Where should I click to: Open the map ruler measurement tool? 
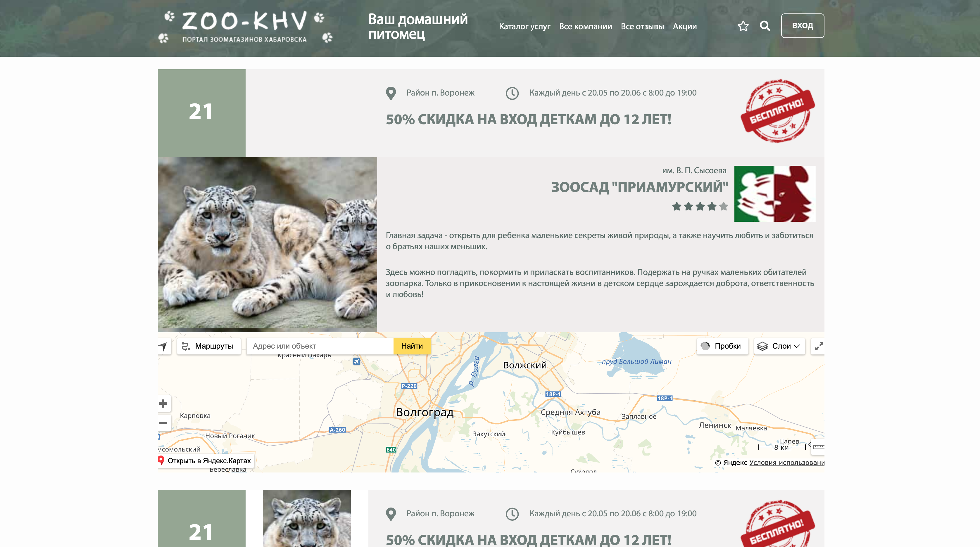click(x=818, y=447)
